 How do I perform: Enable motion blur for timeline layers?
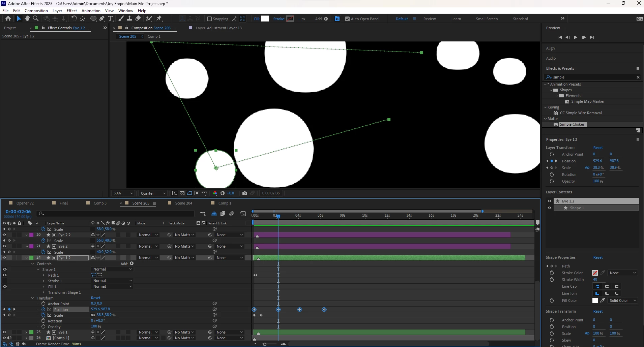point(232,214)
